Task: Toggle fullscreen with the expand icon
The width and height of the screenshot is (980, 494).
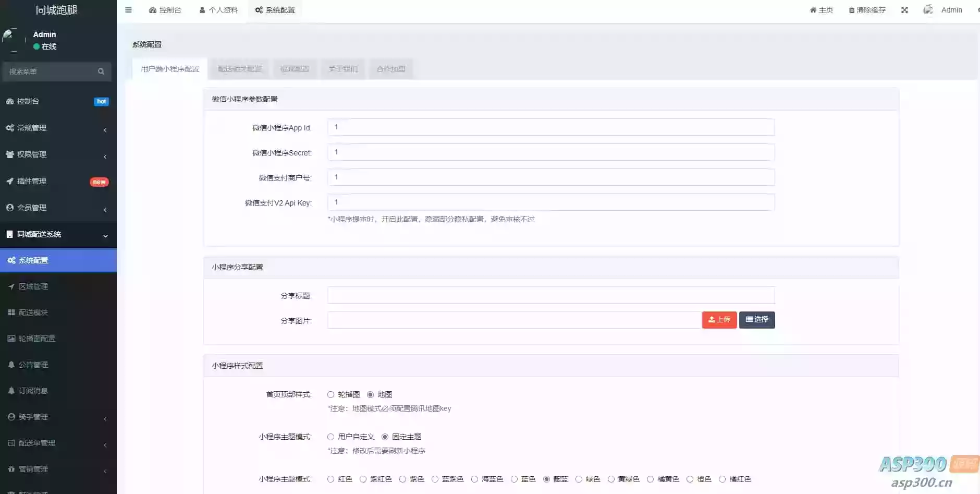Action: pyautogui.click(x=905, y=9)
